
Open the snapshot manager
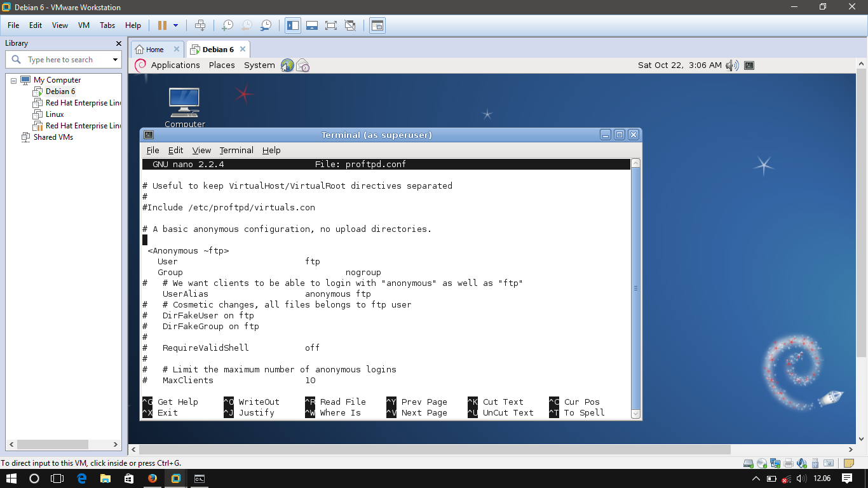tap(266, 25)
